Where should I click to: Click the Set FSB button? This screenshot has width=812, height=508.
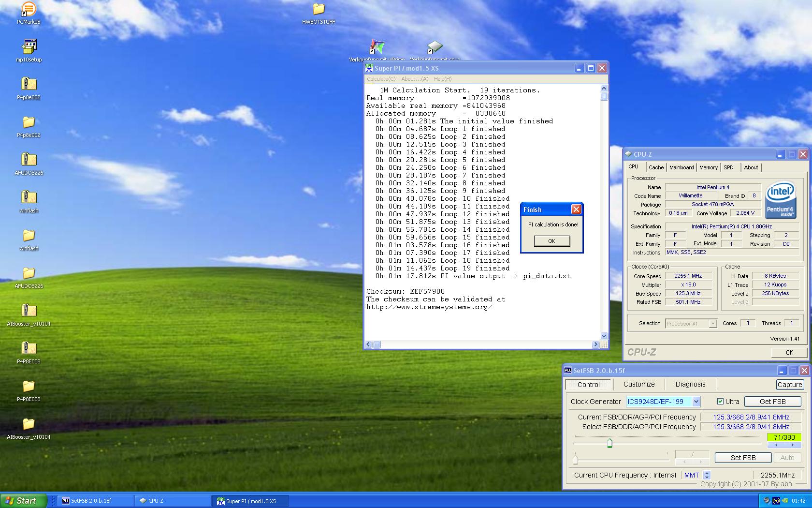point(743,458)
